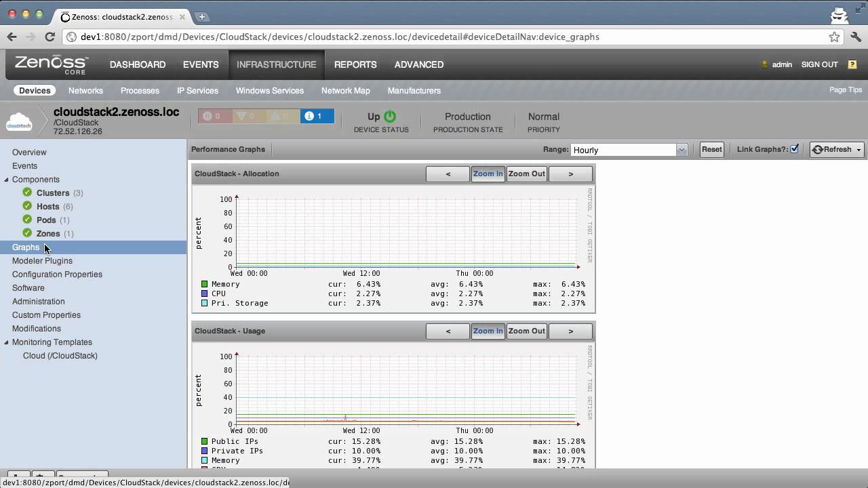Open the DASHBOARD menu
868x488 pixels.
tap(138, 64)
